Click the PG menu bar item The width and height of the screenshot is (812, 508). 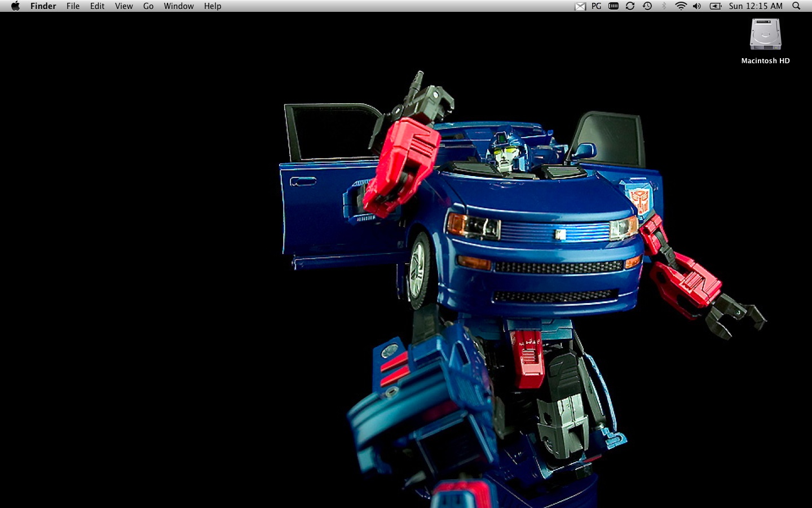pos(597,6)
